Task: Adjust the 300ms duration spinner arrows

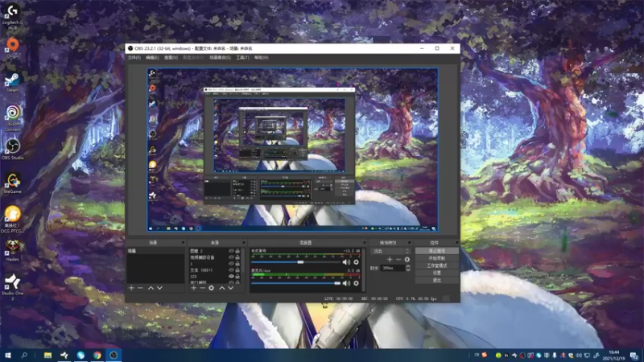Action: (408, 268)
